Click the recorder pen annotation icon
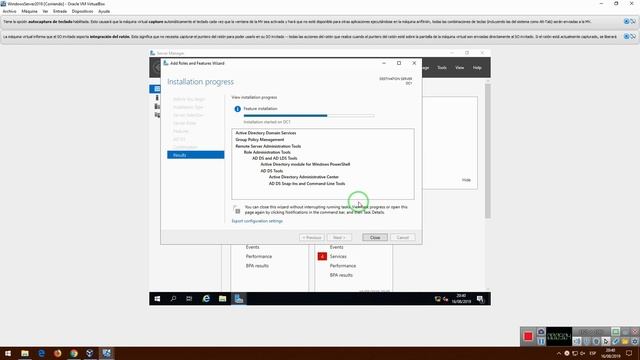Viewport: 640px width, 360px height. coord(616,341)
